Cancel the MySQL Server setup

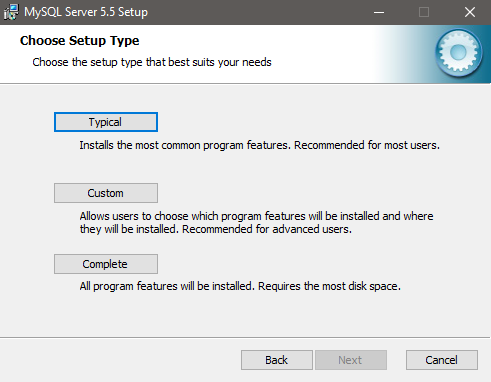pyautogui.click(x=442, y=360)
